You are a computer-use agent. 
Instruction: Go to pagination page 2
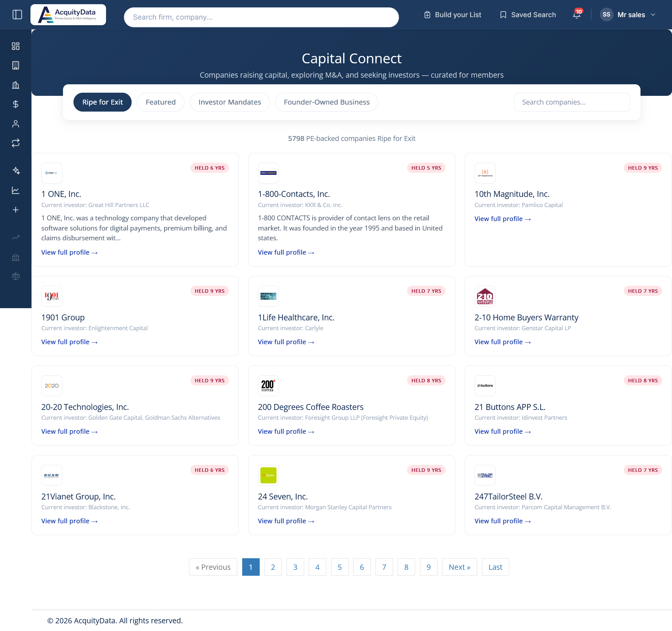(x=273, y=567)
